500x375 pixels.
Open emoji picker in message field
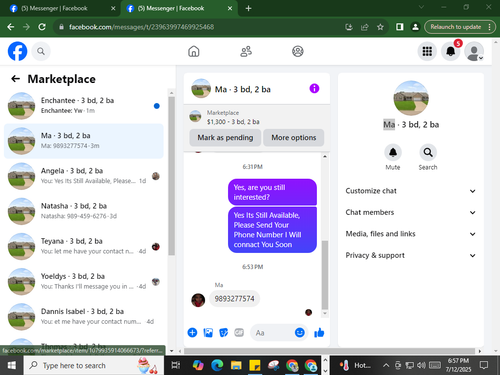tap(300, 332)
